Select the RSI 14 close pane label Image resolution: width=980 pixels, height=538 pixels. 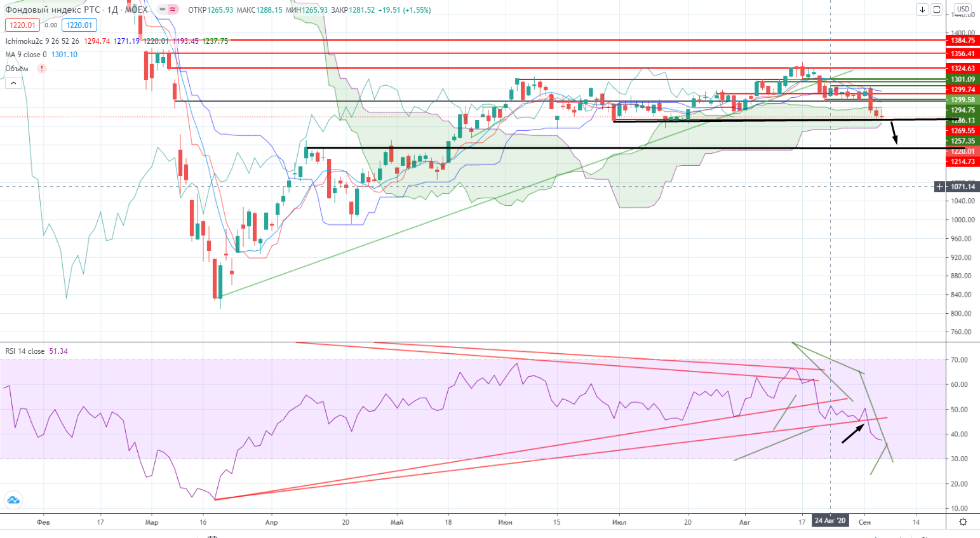click(x=25, y=351)
